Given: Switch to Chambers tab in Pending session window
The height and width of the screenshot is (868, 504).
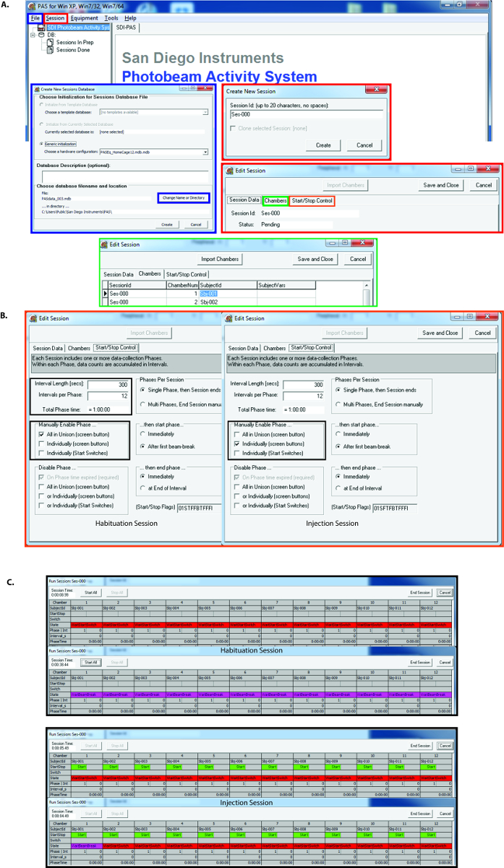Looking at the screenshot, I should [276, 200].
